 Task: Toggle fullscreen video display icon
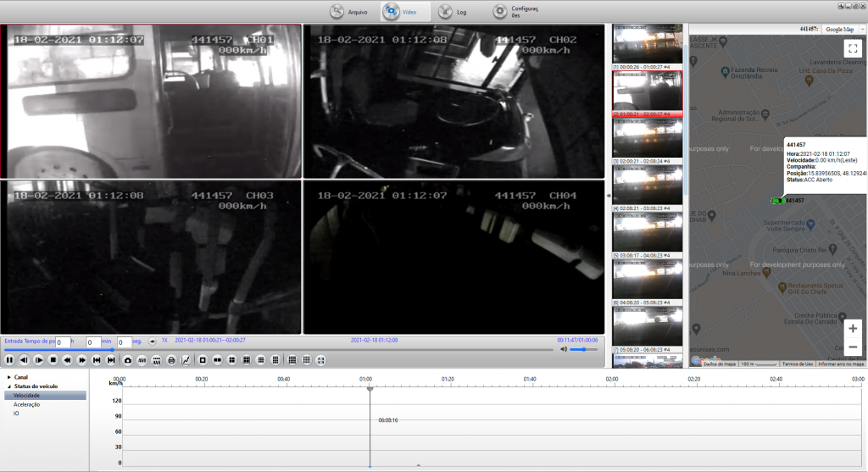point(320,360)
